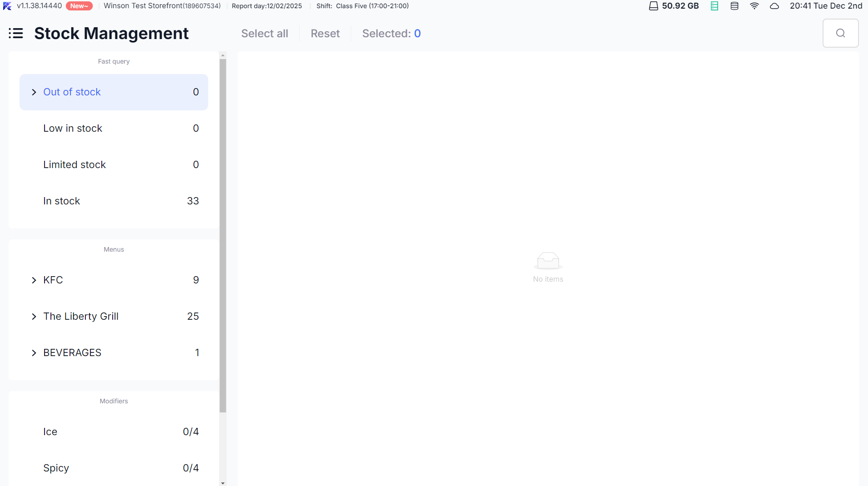This screenshot has height=486, width=868.
Task: Click the Wi-Fi signal icon
Action: tap(754, 6)
